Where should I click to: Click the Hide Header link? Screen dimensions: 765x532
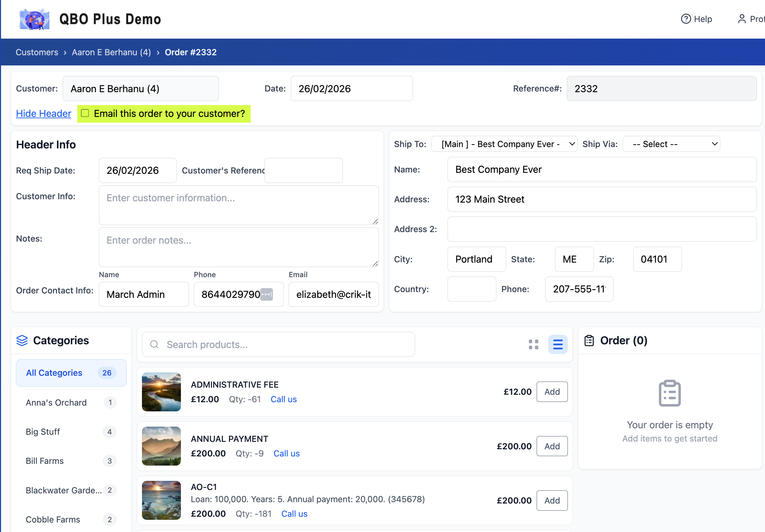[43, 114]
